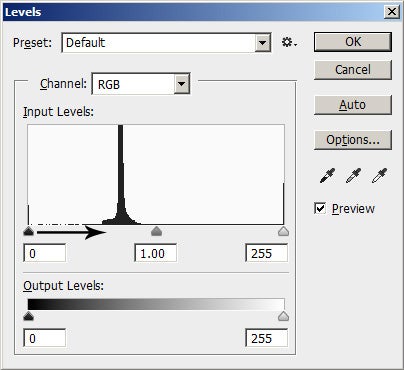Open the RGB channel combo box

pos(141,84)
